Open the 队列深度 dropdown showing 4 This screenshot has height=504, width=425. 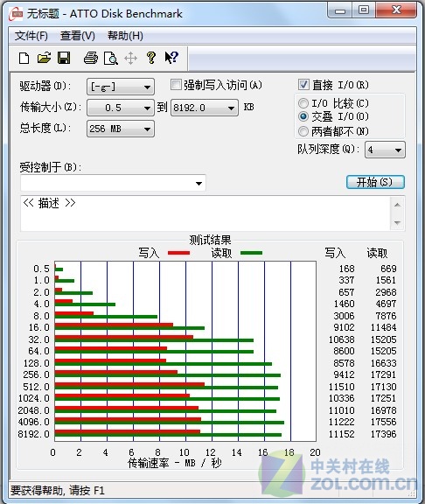coord(385,150)
